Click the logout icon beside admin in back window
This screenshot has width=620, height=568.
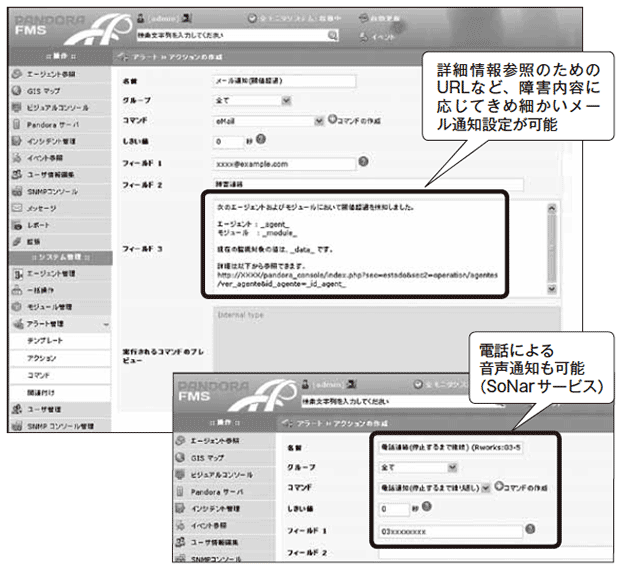(x=187, y=18)
